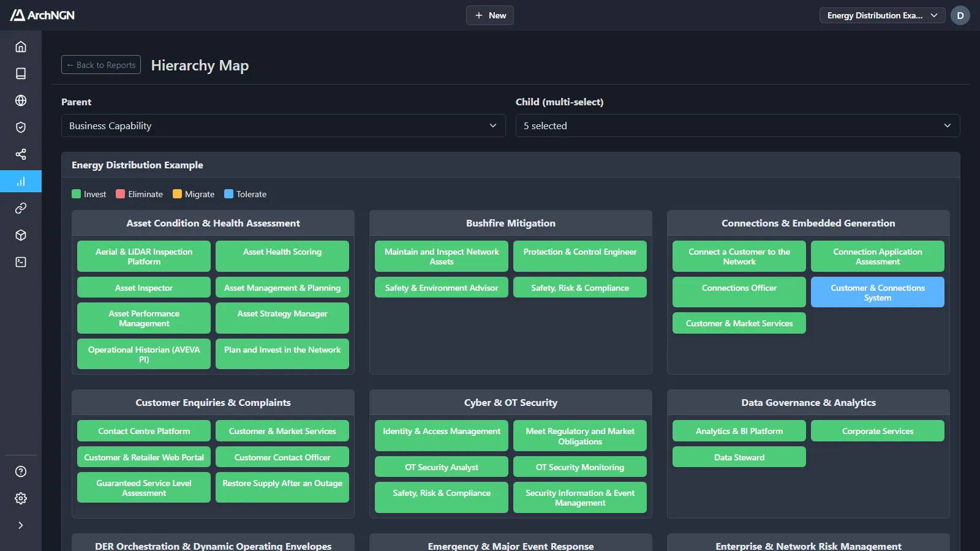Select the Asset Health Scoring tile

[x=282, y=257]
